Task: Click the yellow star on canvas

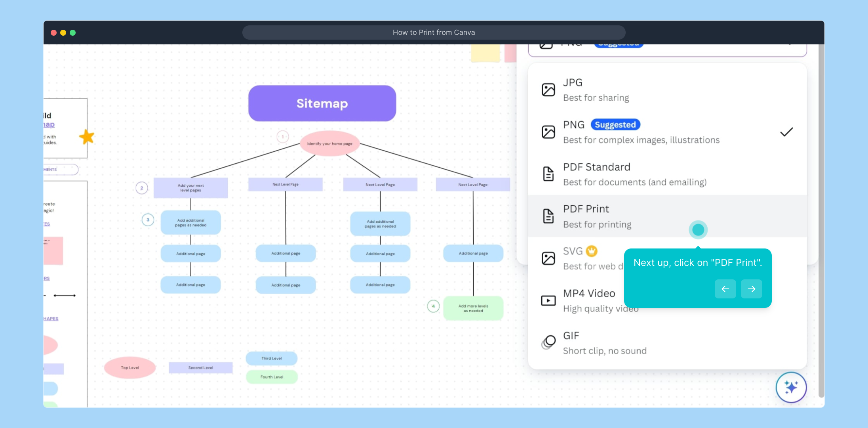Action: 87,137
